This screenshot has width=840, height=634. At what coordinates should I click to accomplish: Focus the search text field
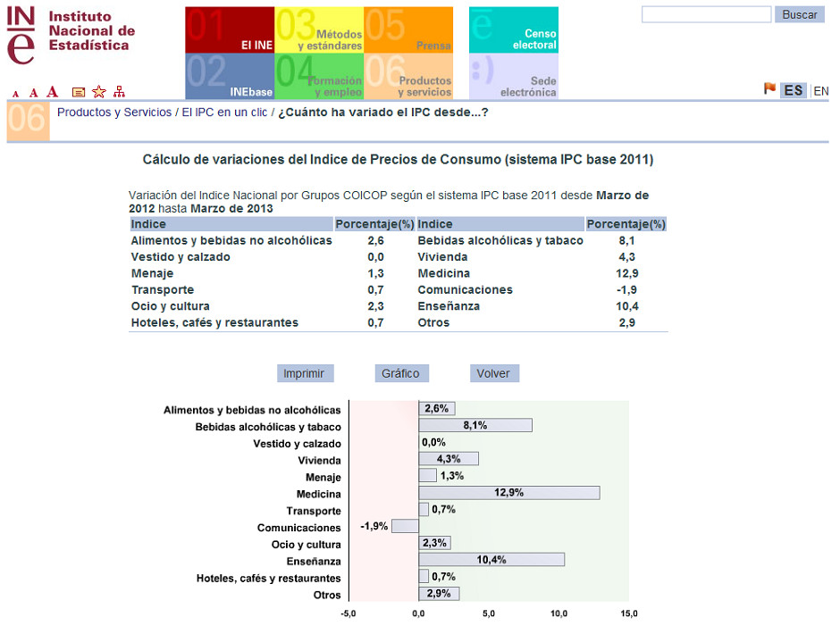pyautogui.click(x=706, y=14)
